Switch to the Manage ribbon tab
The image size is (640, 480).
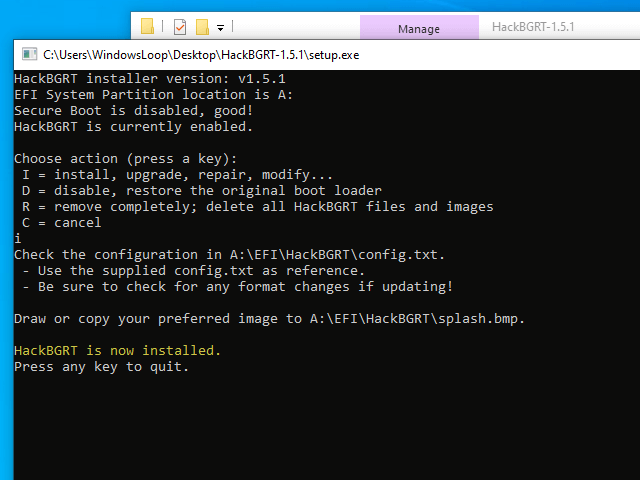(418, 29)
